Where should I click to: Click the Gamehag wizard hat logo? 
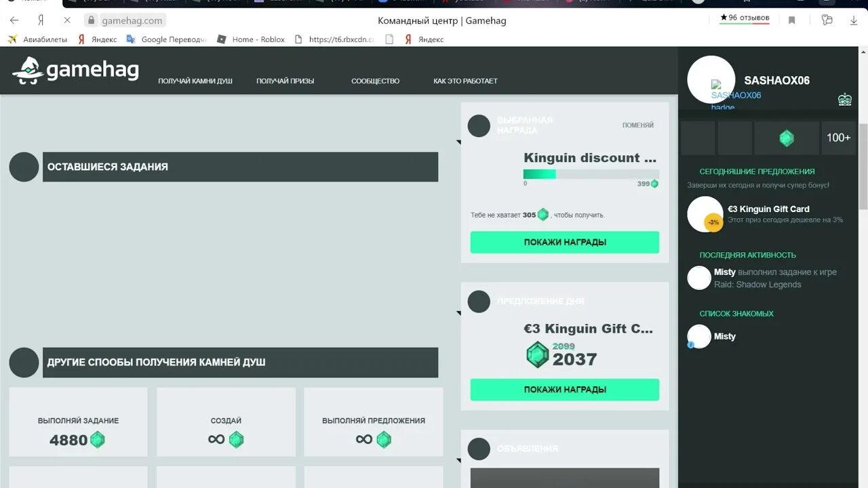28,70
